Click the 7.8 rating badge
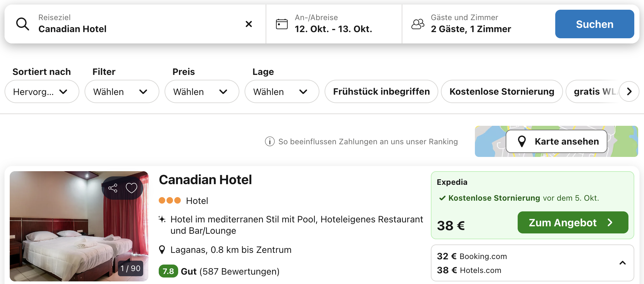The image size is (644, 284). pos(168,271)
